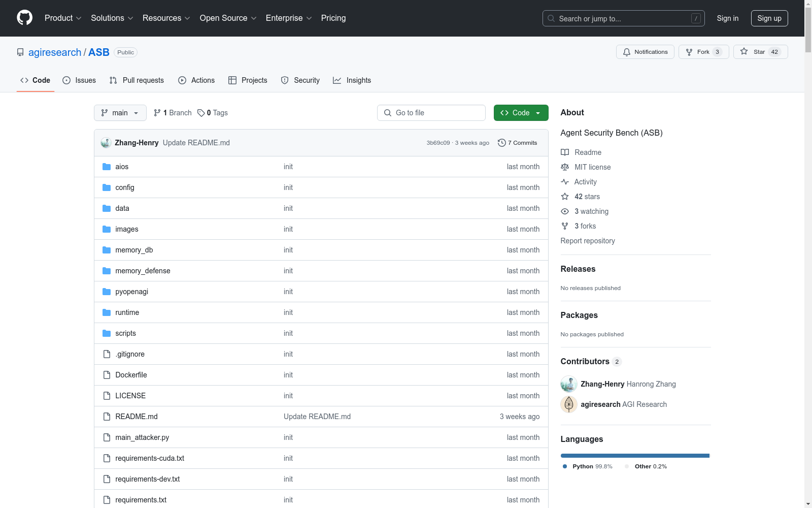Click the fork icon beside 3 forks
The image size is (812, 508).
pos(565,226)
